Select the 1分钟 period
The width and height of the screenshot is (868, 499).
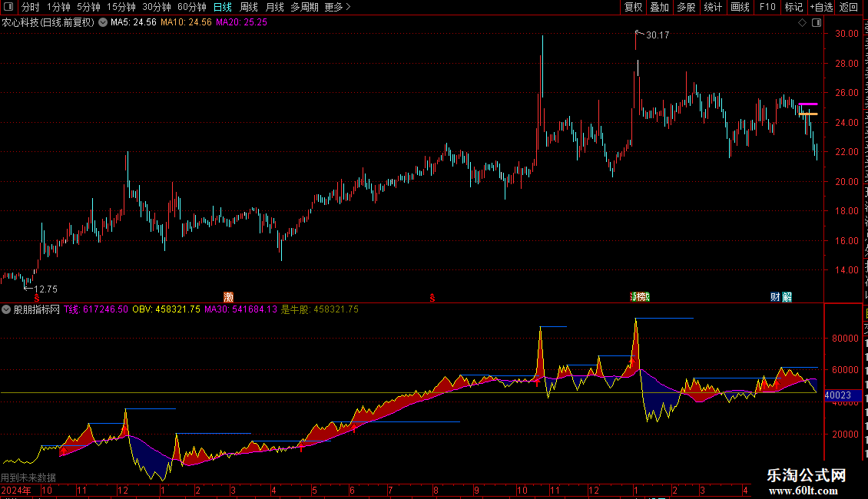pos(58,7)
